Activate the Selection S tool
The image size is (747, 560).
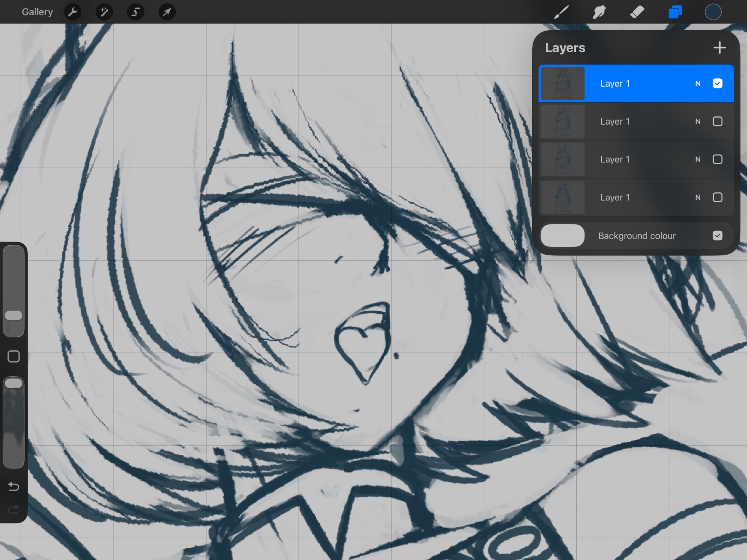(136, 12)
